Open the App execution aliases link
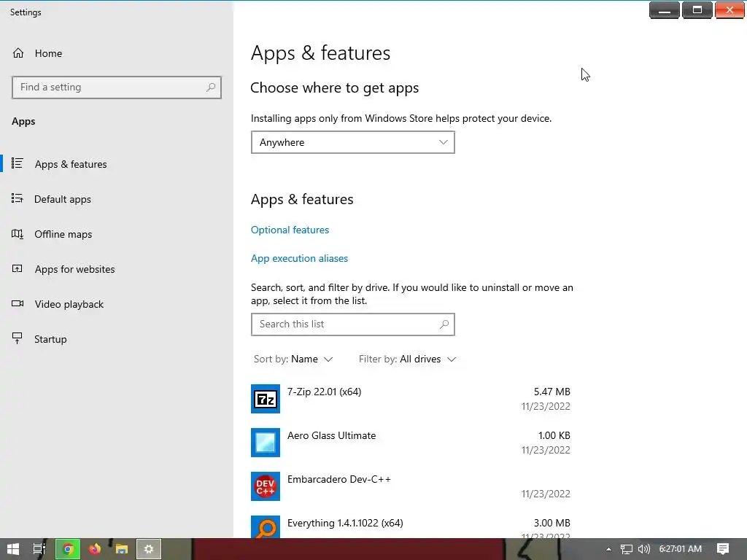Screen dimensions: 747x560 pyautogui.click(x=299, y=259)
